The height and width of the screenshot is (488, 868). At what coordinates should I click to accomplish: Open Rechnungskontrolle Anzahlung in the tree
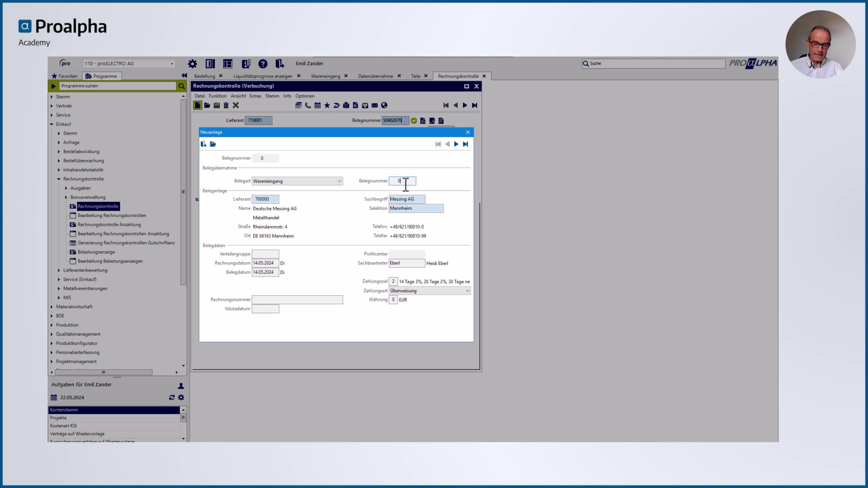tap(109, 225)
